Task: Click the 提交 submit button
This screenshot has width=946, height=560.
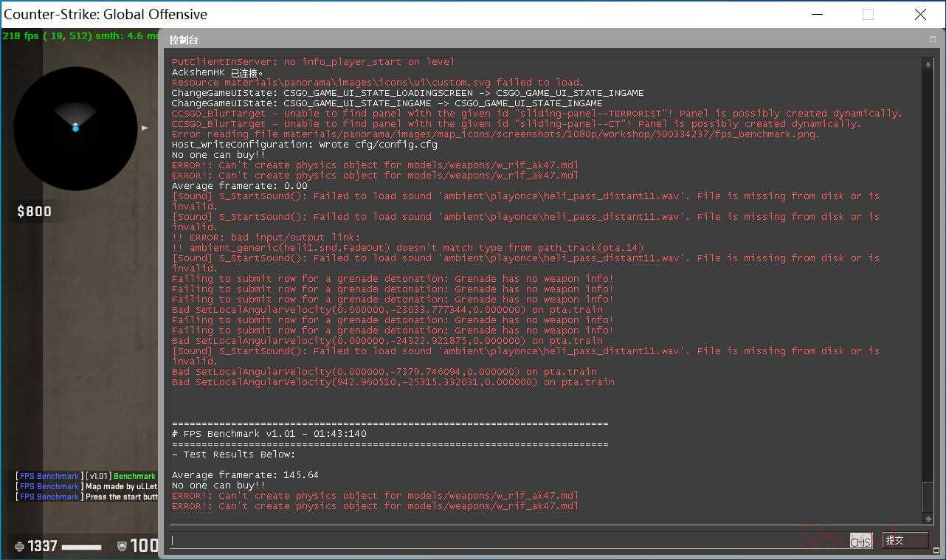Action: click(905, 540)
